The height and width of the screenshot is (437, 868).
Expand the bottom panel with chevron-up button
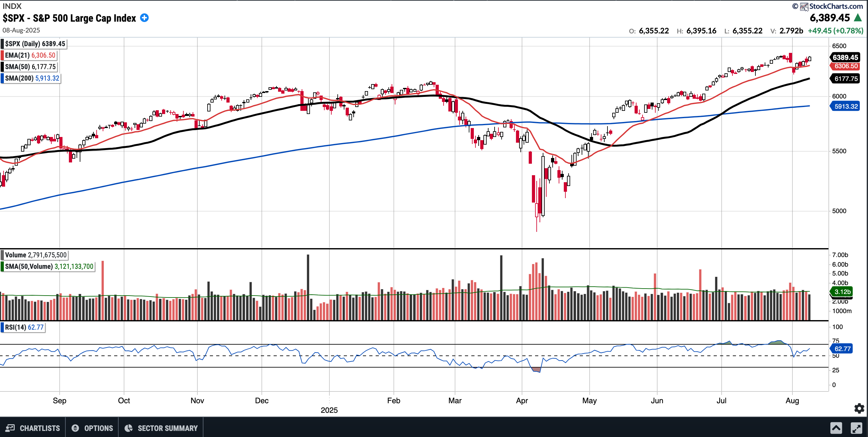coord(836,428)
